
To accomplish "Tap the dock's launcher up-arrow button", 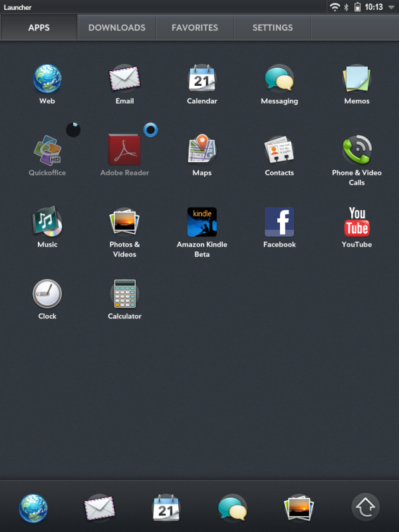I will coord(365,507).
